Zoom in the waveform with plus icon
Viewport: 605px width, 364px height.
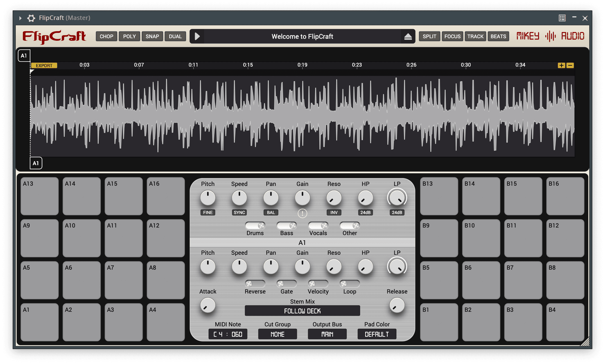pyautogui.click(x=561, y=65)
